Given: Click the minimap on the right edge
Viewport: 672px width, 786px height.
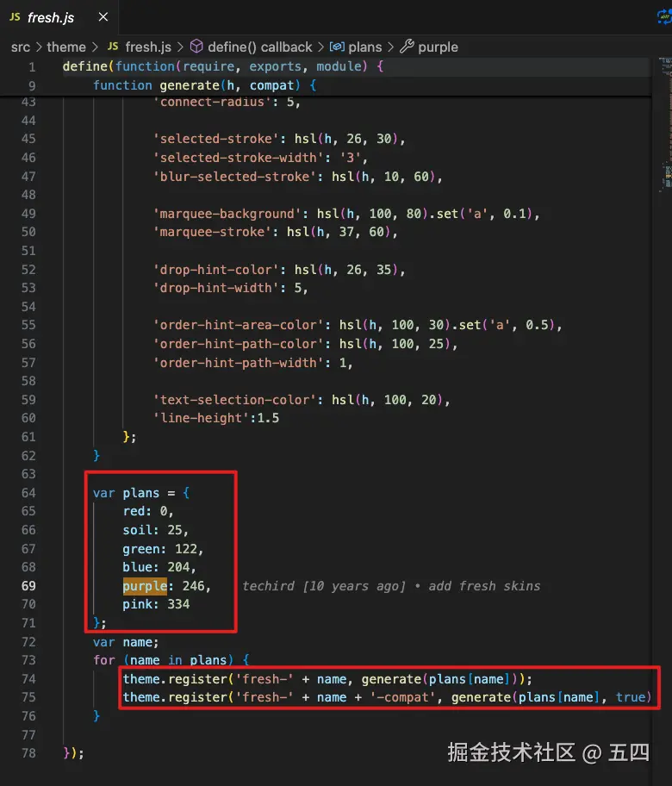Looking at the screenshot, I should tap(665, 125).
